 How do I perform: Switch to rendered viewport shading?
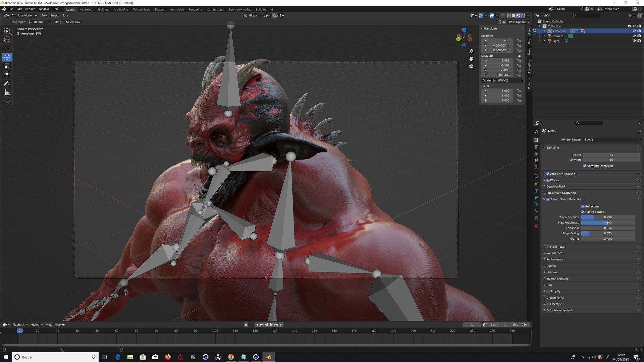click(x=523, y=15)
